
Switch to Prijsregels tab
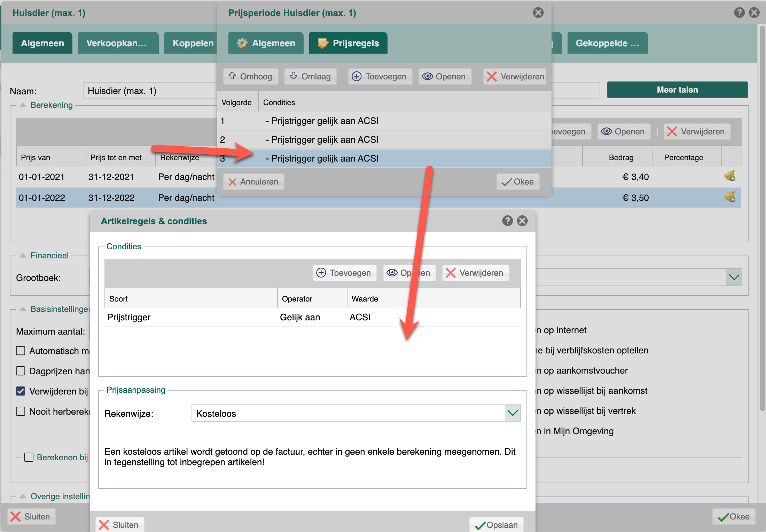tap(348, 43)
